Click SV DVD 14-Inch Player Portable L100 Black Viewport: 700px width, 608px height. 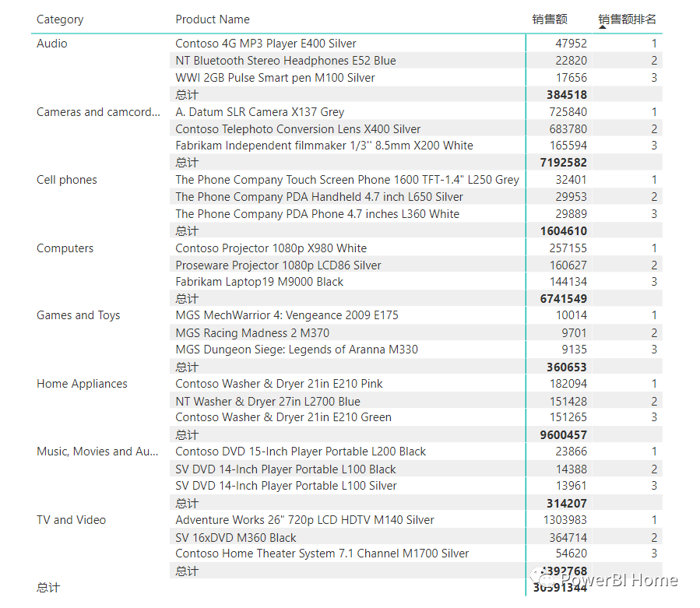point(286,469)
